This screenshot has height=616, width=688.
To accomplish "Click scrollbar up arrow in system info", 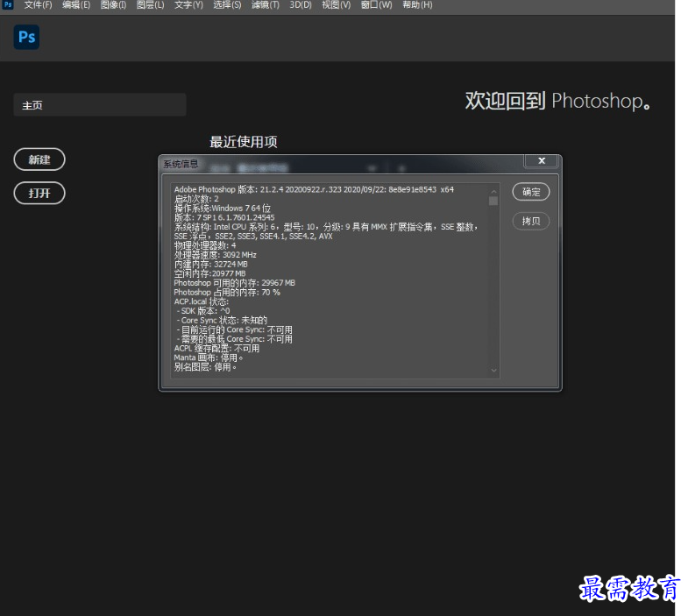I will coord(493,191).
